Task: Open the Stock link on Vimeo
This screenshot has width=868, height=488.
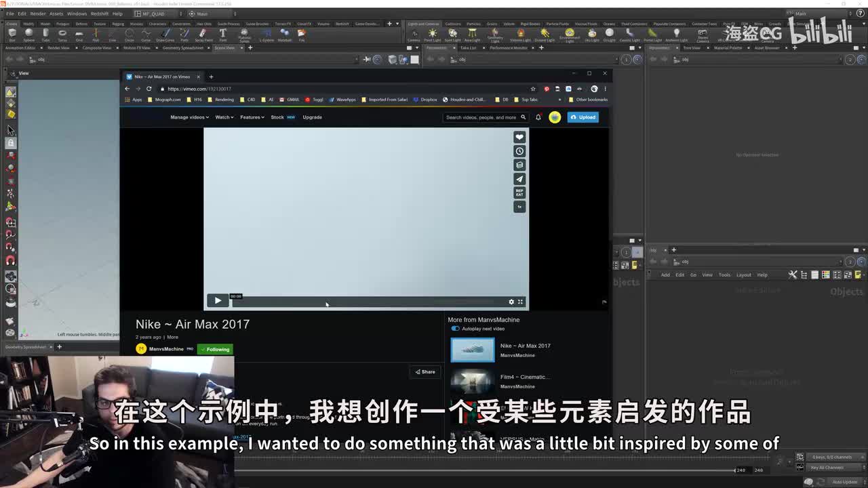Action: click(x=277, y=117)
